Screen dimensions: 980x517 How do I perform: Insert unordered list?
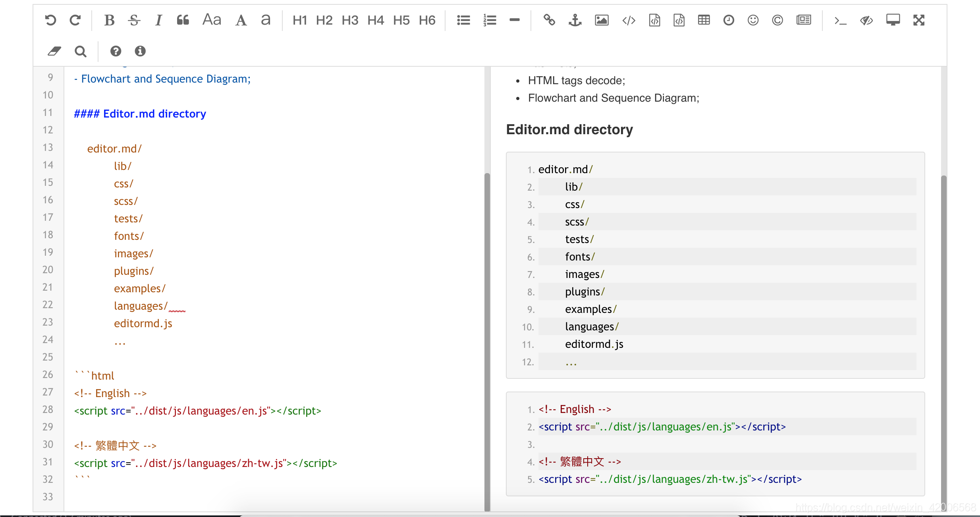[x=463, y=20]
